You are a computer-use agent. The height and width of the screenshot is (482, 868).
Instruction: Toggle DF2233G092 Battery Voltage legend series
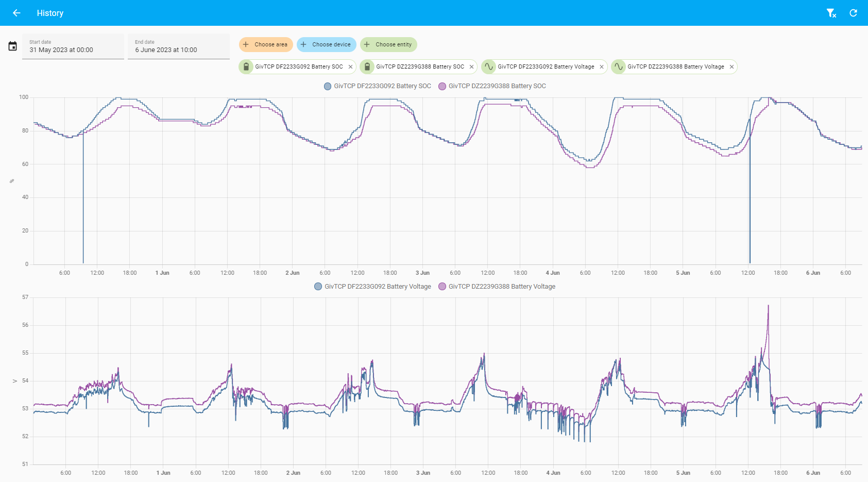373,287
